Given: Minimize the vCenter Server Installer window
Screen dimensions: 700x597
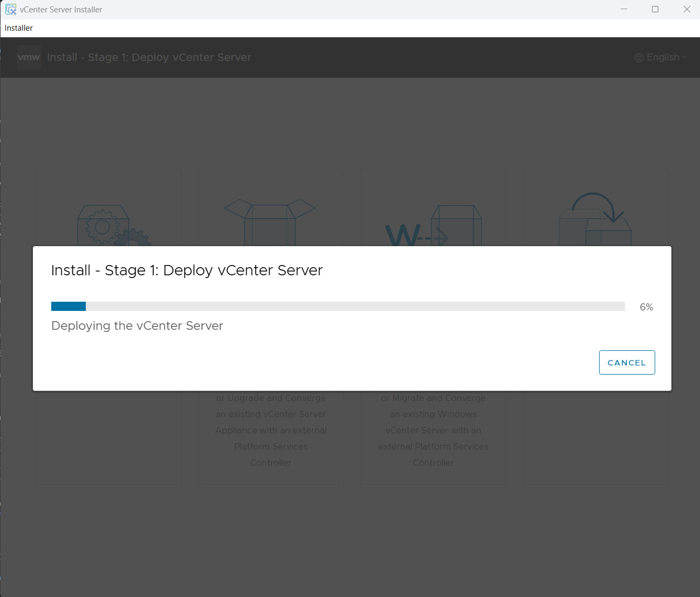Looking at the screenshot, I should coord(624,9).
